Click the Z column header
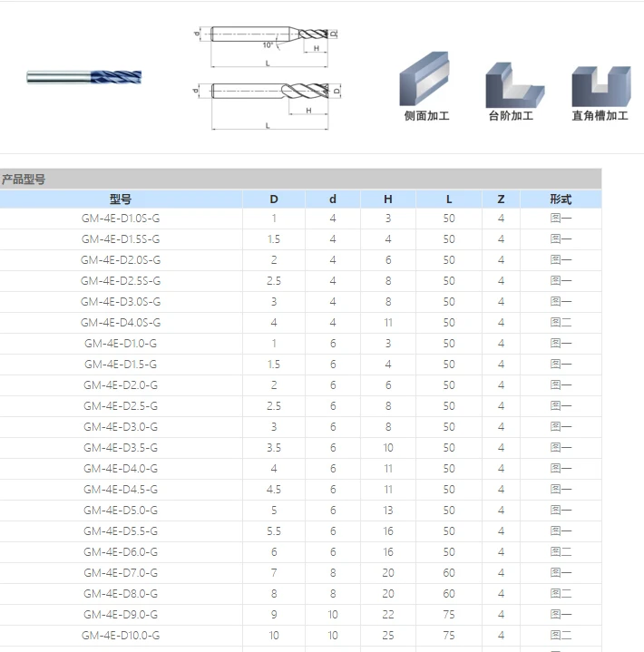Viewport: 644px width, 652px height. (501, 199)
